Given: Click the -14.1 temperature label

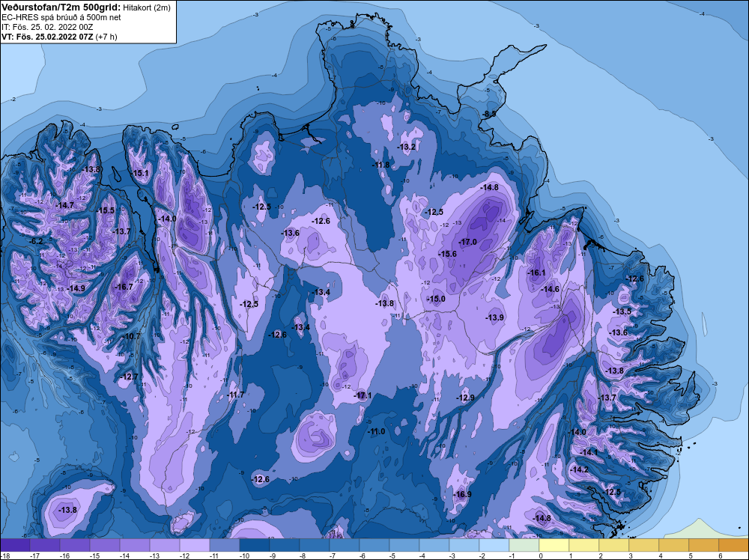Looking at the screenshot, I should (x=589, y=452).
